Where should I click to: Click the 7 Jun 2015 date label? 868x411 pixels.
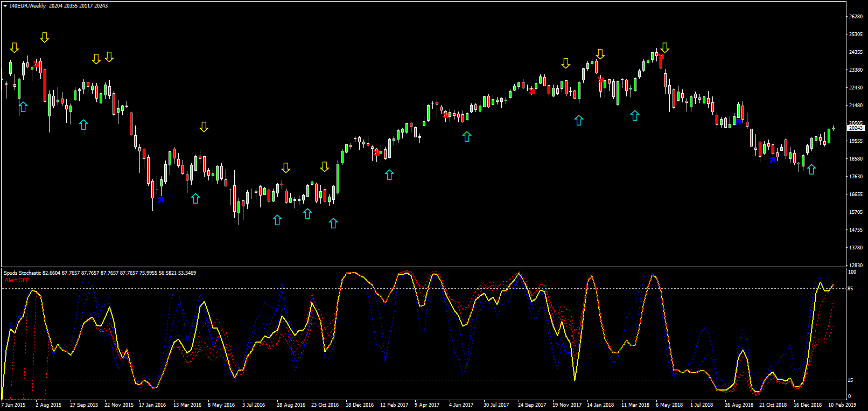13,405
